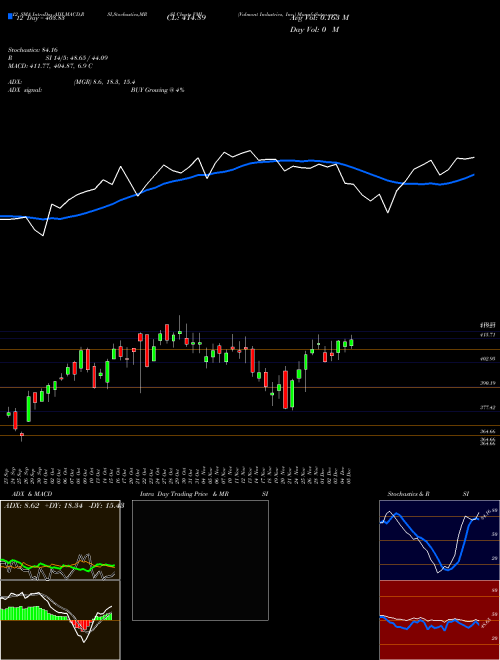Click the 'Avg Vol: 0.163 M' readout

pyautogui.click(x=319, y=18)
